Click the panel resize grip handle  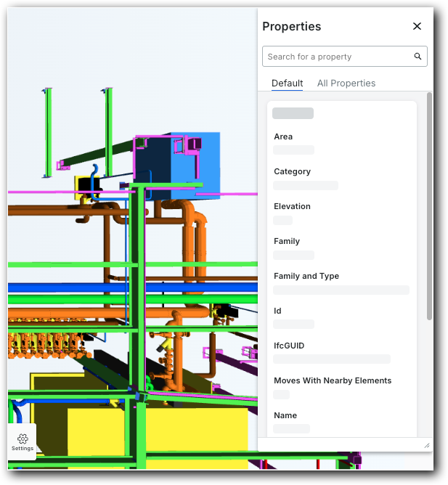(427, 445)
